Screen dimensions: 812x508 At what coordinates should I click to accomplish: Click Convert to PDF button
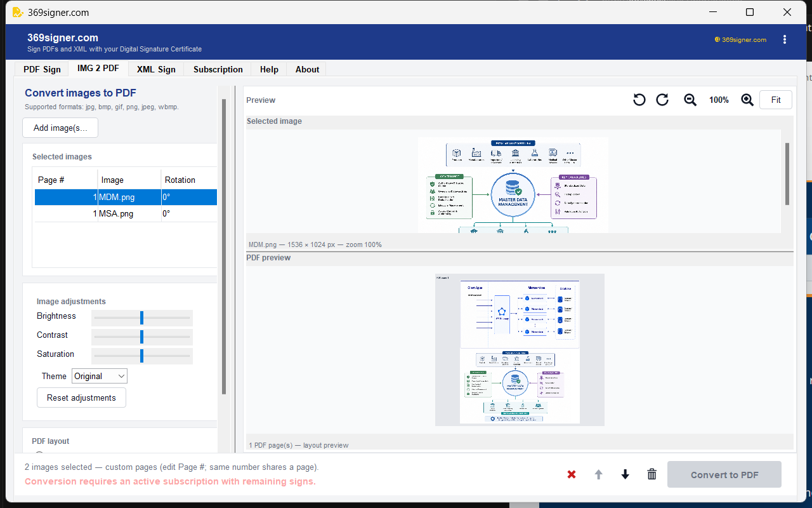[x=724, y=474]
